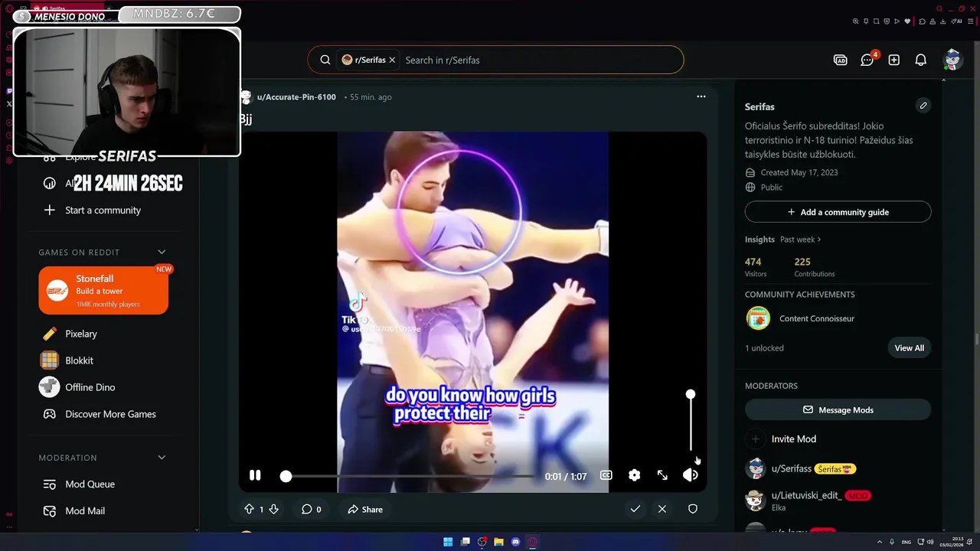Share the post
This screenshot has height=551, width=980.
(x=365, y=509)
